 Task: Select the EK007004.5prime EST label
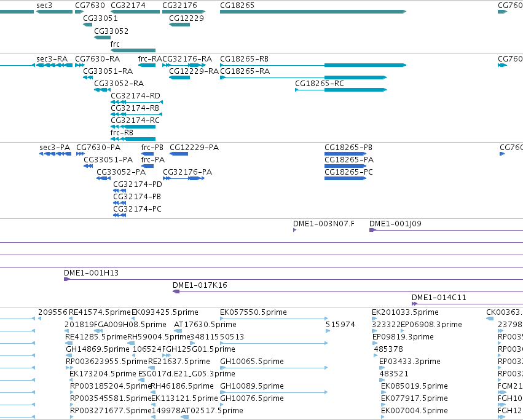[x=414, y=411]
